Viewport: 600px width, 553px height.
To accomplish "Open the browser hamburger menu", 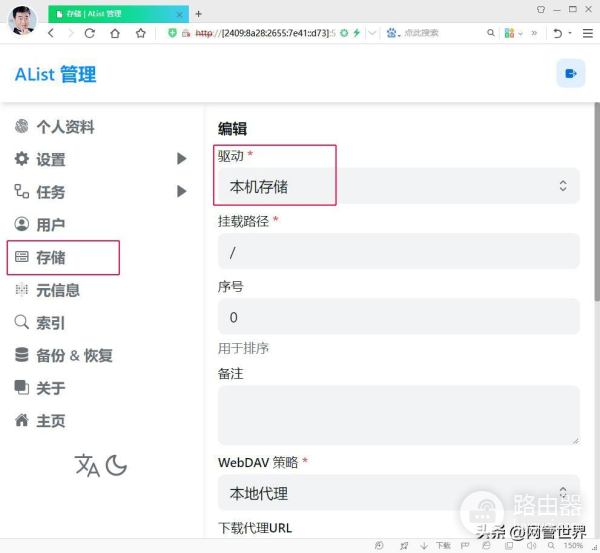I will coord(588,33).
